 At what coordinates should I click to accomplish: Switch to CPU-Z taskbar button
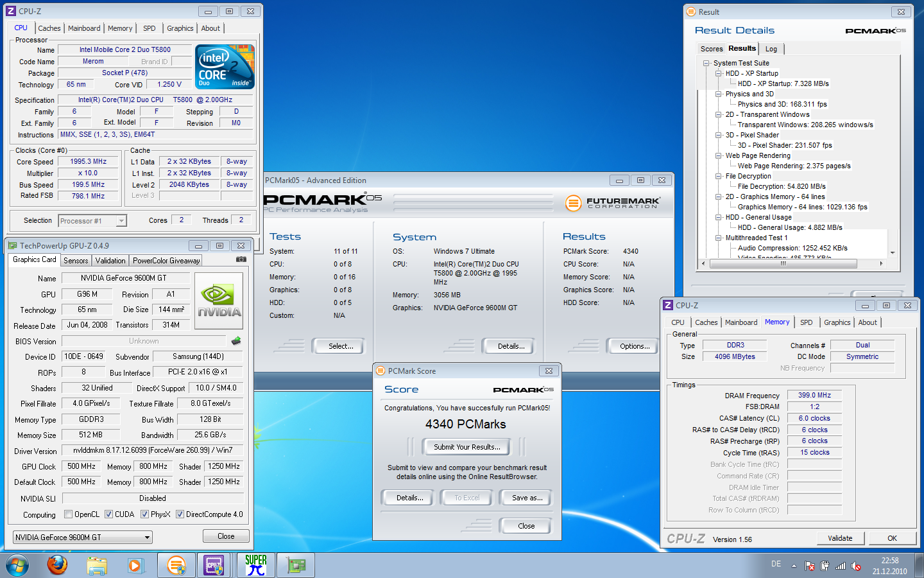pyautogui.click(x=214, y=565)
